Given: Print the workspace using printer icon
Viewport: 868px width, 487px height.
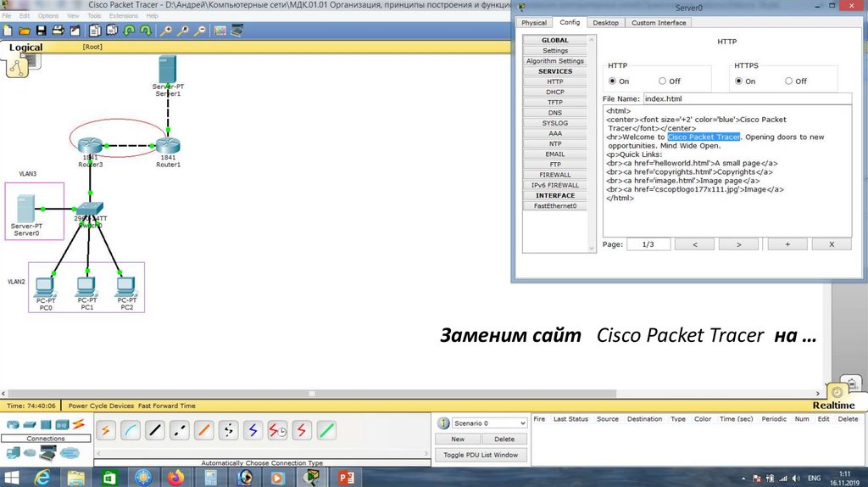Looking at the screenshot, I should click(x=58, y=31).
